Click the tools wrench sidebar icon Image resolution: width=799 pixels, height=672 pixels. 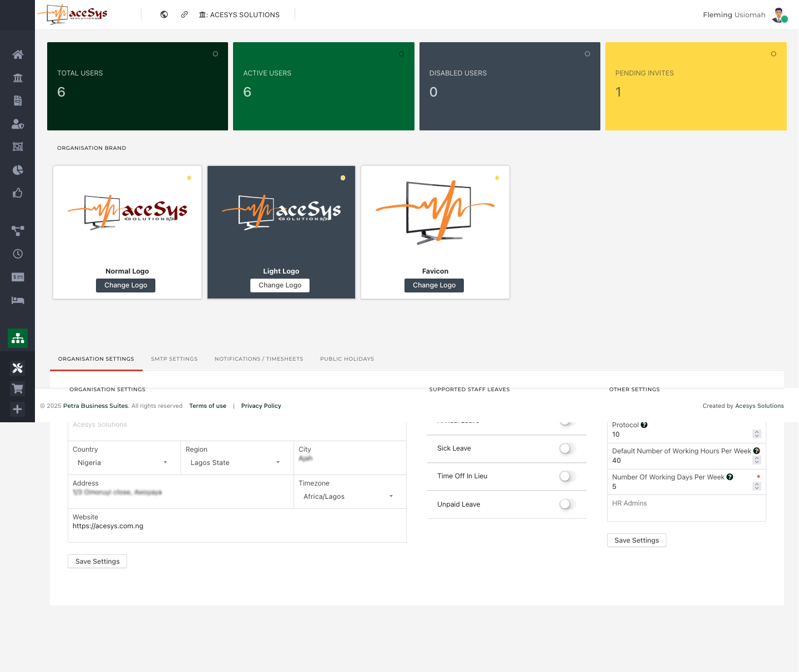(x=18, y=368)
